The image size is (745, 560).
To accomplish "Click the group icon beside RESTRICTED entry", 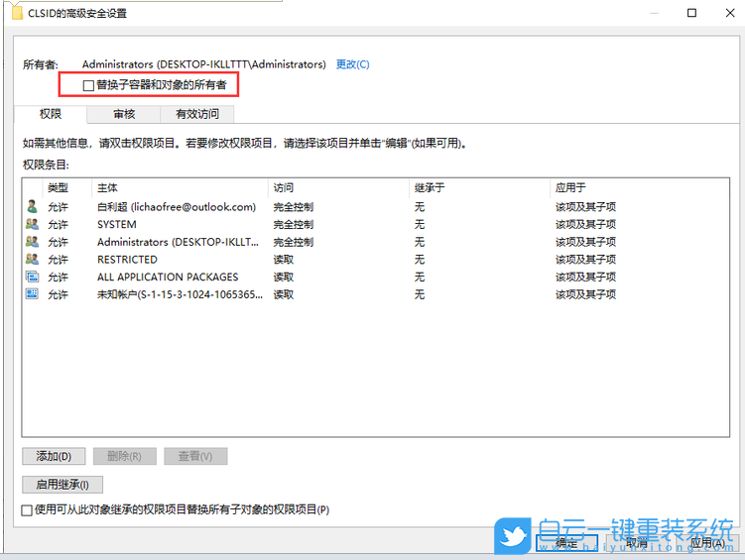I will pyautogui.click(x=32, y=259).
